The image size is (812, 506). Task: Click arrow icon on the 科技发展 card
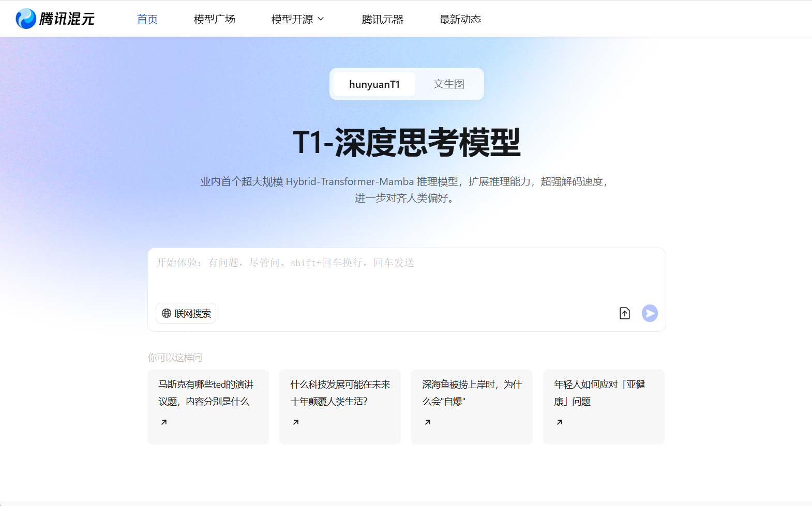tap(296, 422)
